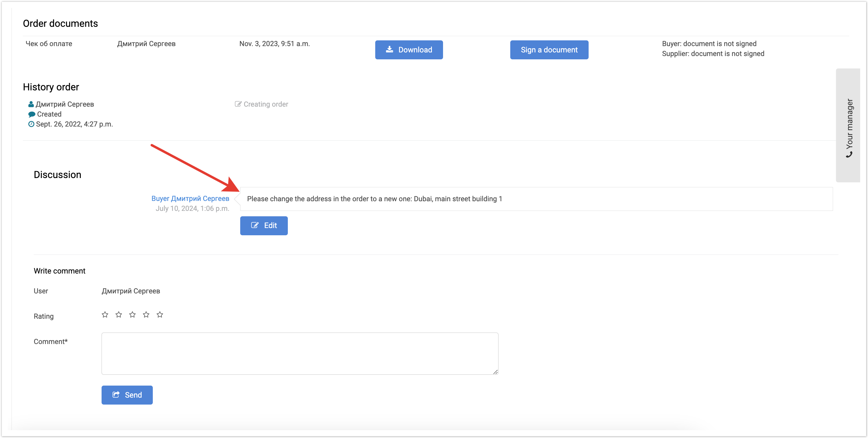Set rating to one star
This screenshot has width=868, height=438.
(x=105, y=314)
